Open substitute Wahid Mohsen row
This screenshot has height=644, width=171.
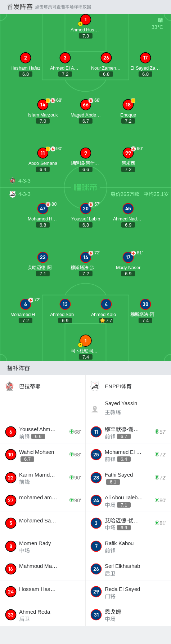42,455
